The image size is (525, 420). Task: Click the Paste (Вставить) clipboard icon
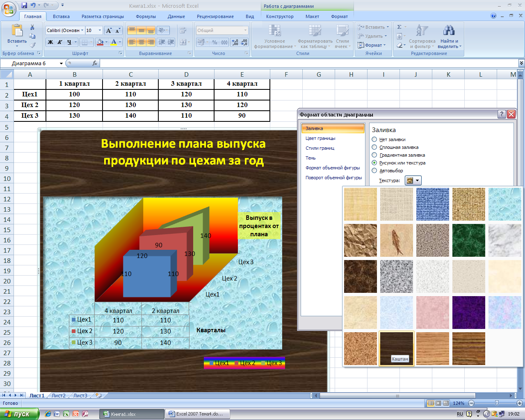17,31
